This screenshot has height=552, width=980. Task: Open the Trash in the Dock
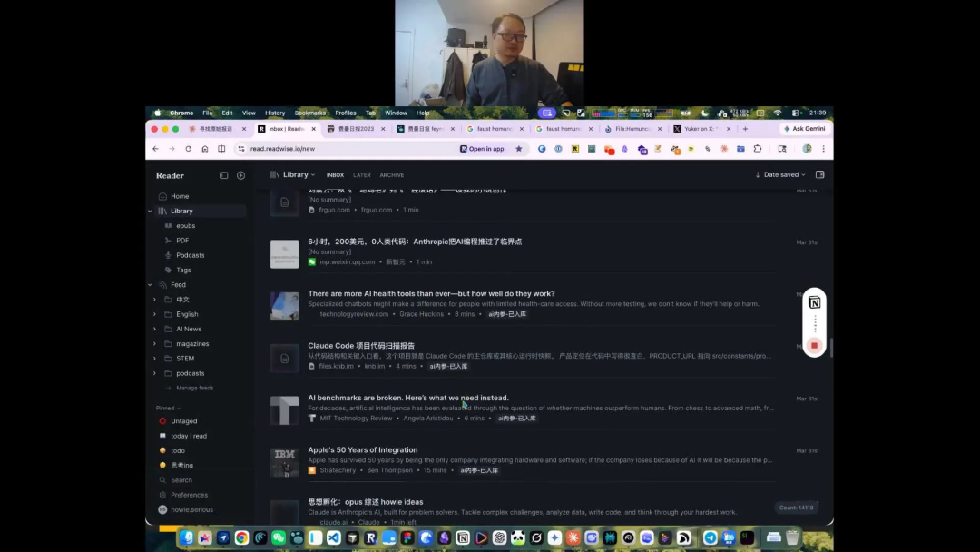(792, 537)
